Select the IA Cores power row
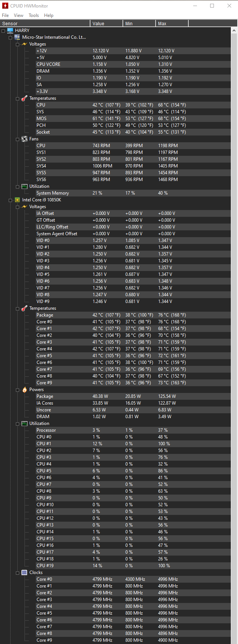This screenshot has width=238, height=644. pos(133,403)
